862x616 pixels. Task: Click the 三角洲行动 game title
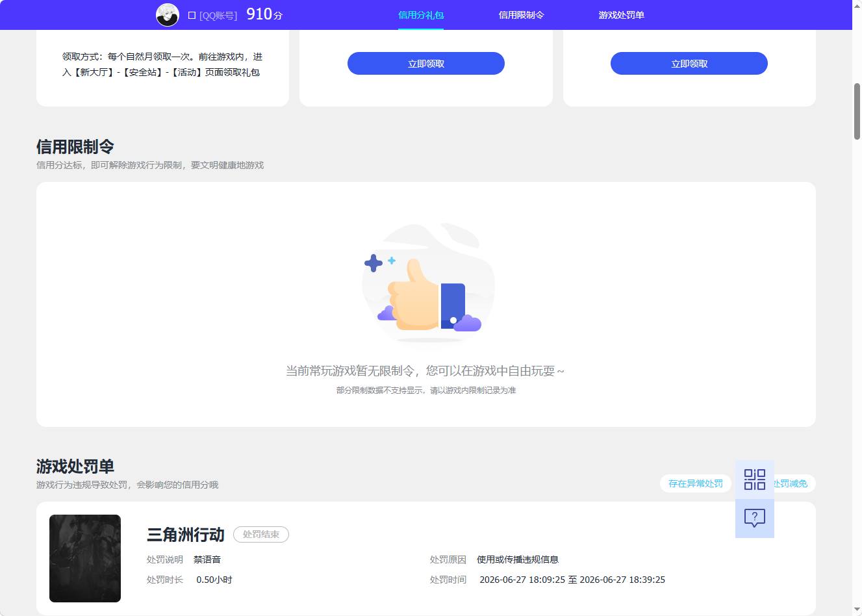(x=186, y=535)
